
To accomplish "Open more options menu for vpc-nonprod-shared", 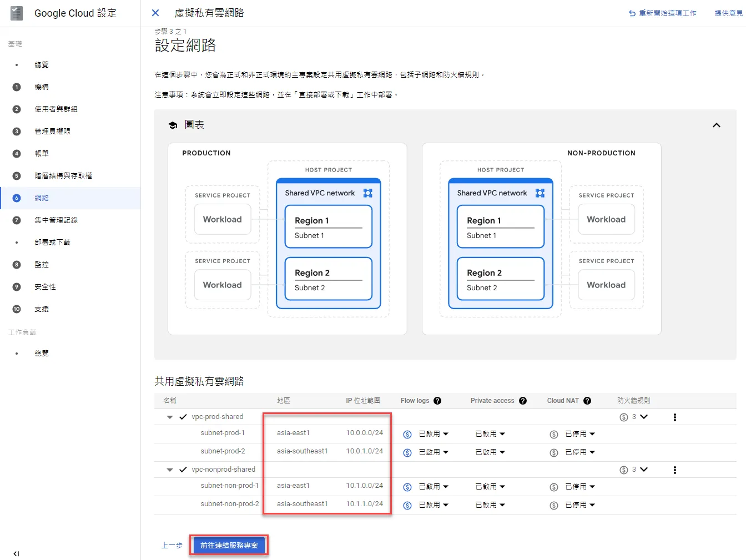I will (x=675, y=470).
